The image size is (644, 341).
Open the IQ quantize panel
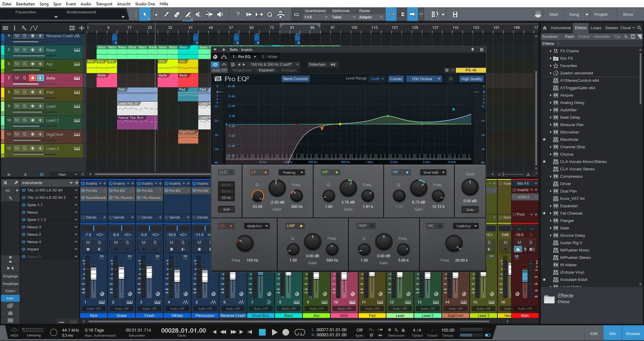click(297, 14)
